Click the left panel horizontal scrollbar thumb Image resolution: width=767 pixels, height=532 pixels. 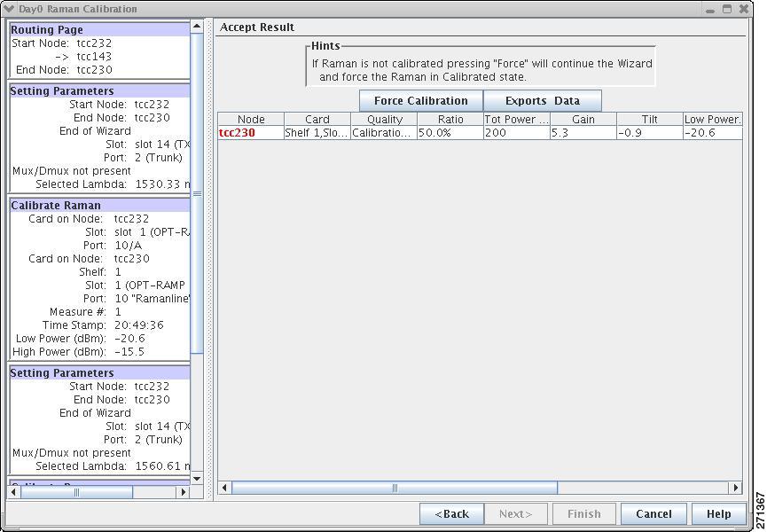[76, 492]
